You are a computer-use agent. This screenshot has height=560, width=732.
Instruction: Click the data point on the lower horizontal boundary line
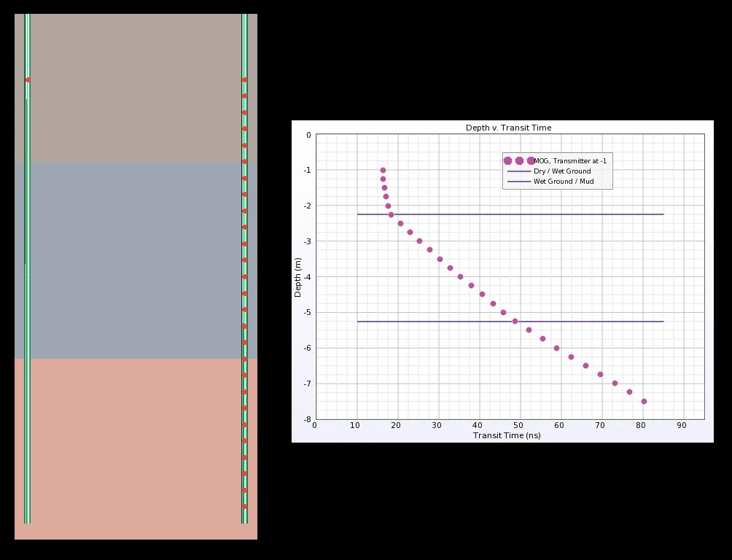click(515, 322)
